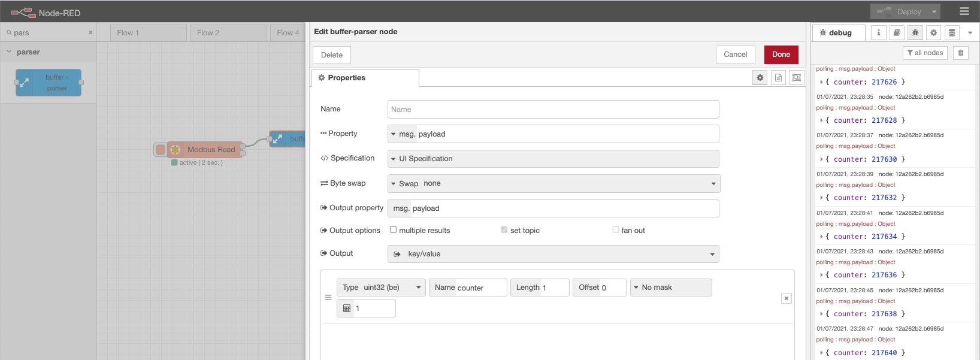The height and width of the screenshot is (360, 980).
Task: Clear debug messages with trash icon
Action: click(x=961, y=53)
